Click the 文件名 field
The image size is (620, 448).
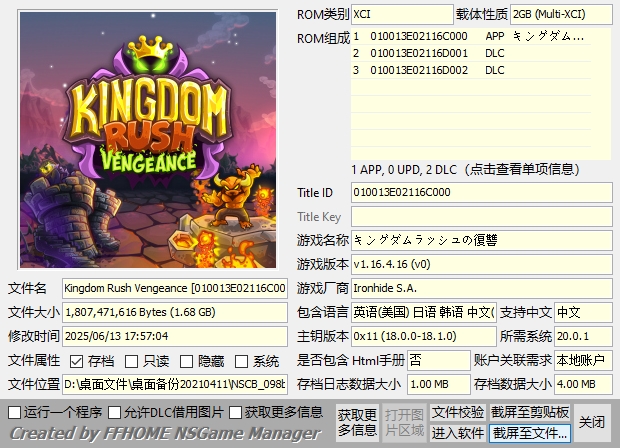coord(175,288)
